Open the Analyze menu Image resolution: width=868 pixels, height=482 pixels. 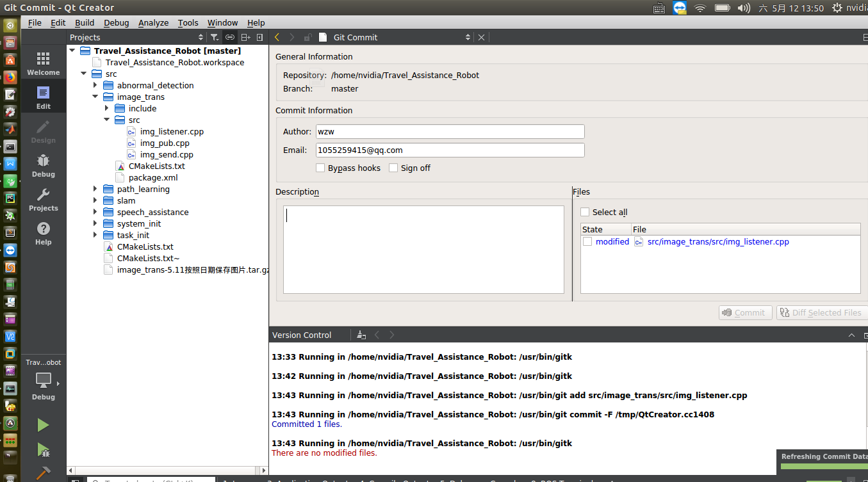coord(153,22)
